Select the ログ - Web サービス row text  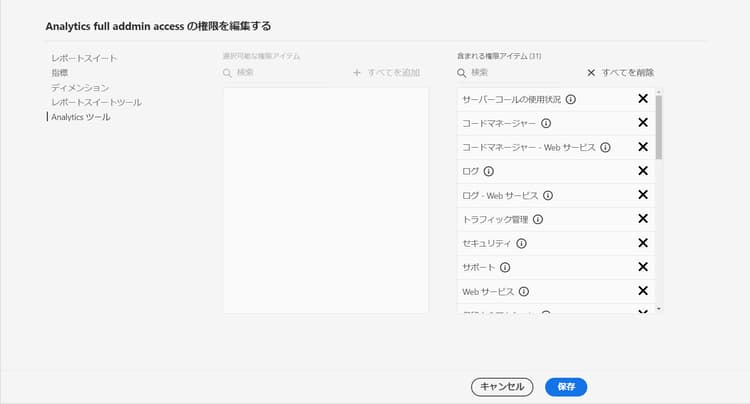click(500, 195)
